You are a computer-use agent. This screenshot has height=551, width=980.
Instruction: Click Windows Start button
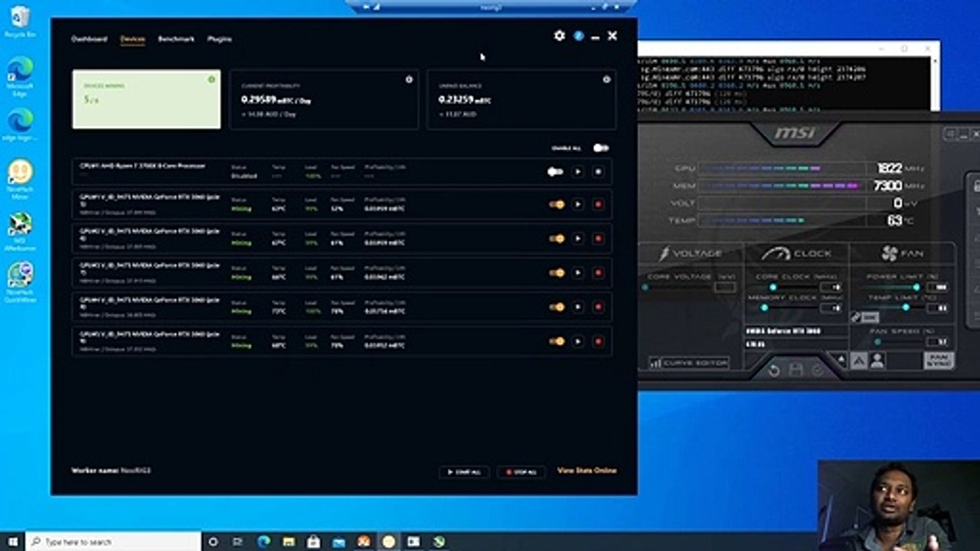[x=13, y=542]
